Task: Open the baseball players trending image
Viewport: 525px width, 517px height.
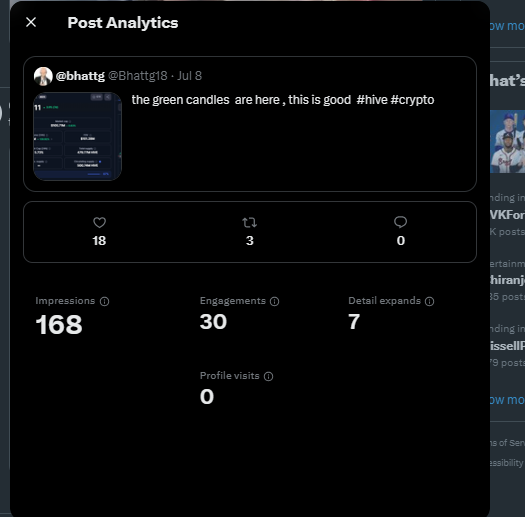Action: point(508,142)
